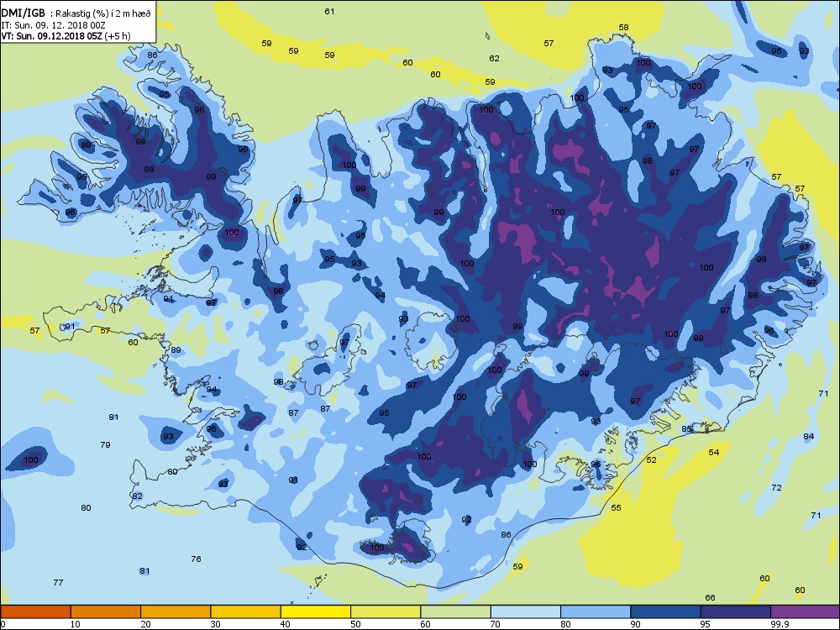
Task: Click the medium blue 80–90 legend swatch
Action: [x=596, y=612]
